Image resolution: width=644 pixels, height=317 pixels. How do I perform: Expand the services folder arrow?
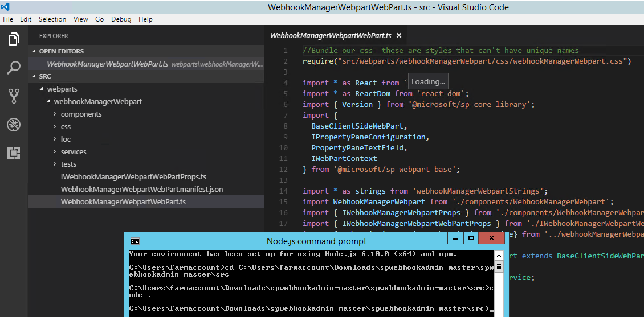pyautogui.click(x=55, y=151)
